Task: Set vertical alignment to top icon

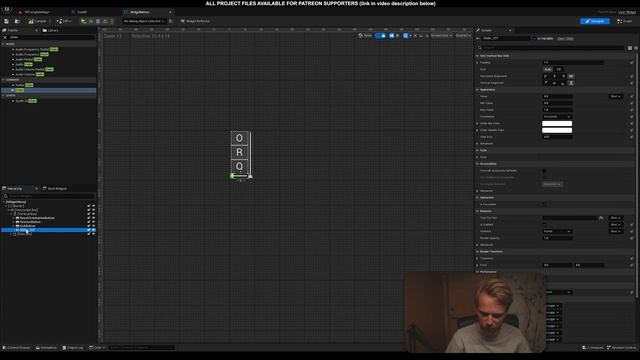Action: (x=546, y=83)
